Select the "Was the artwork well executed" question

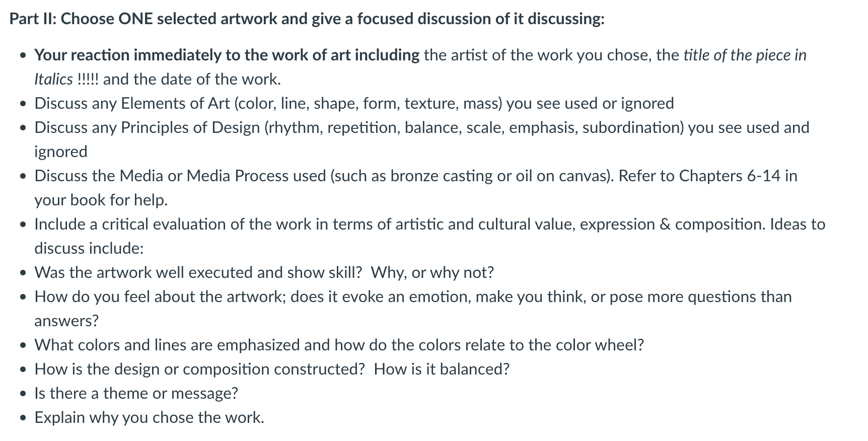[x=264, y=272]
